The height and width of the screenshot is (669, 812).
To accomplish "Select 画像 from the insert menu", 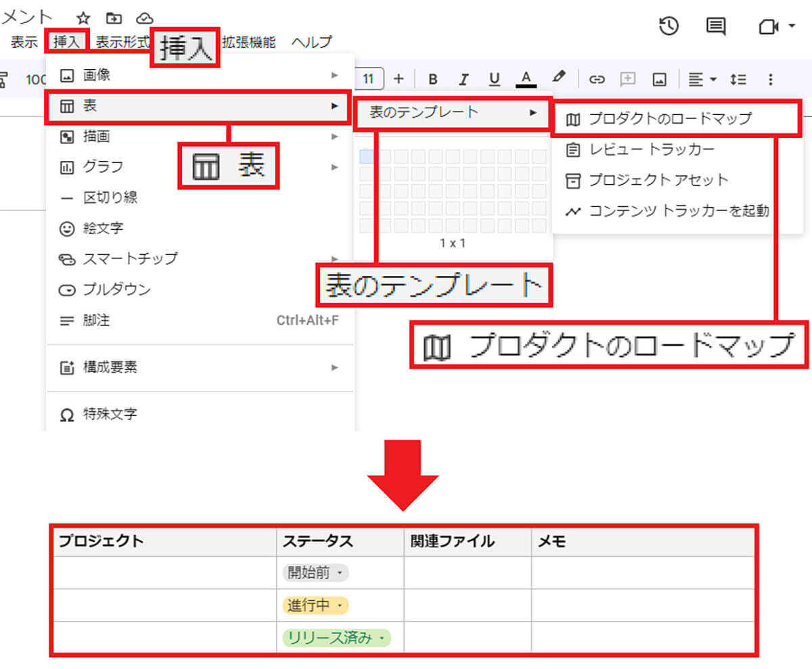I will click(x=200, y=75).
